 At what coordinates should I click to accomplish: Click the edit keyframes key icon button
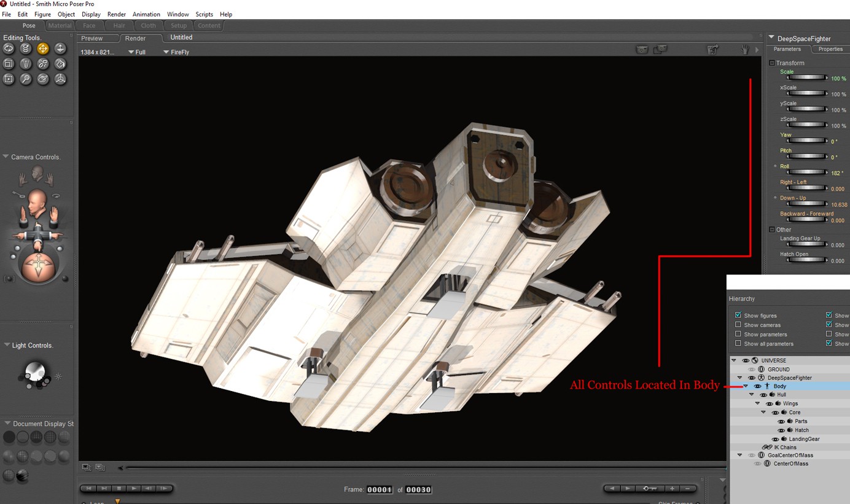pyautogui.click(x=650, y=489)
